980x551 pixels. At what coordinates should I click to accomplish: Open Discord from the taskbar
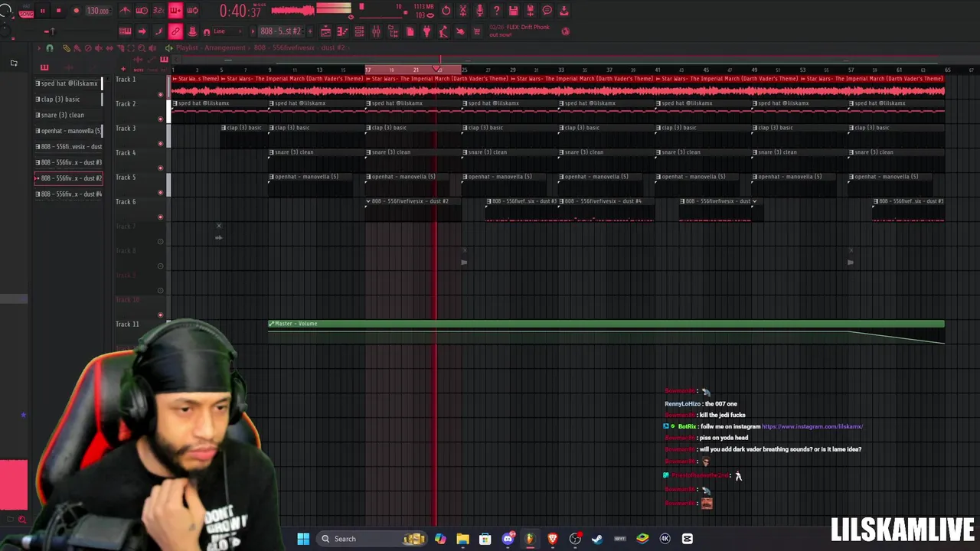click(x=508, y=539)
